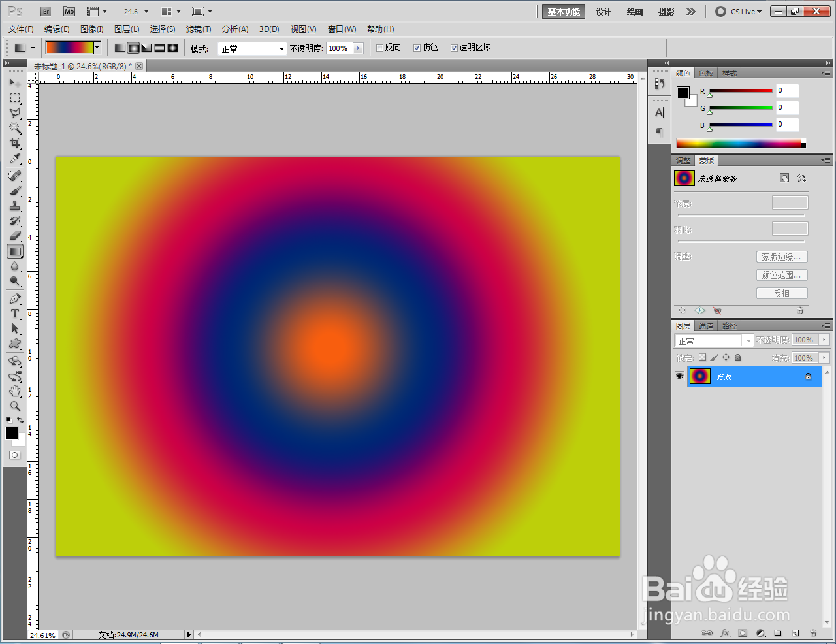Select the Path Selection tool
This screenshot has width=836, height=644.
[15, 329]
